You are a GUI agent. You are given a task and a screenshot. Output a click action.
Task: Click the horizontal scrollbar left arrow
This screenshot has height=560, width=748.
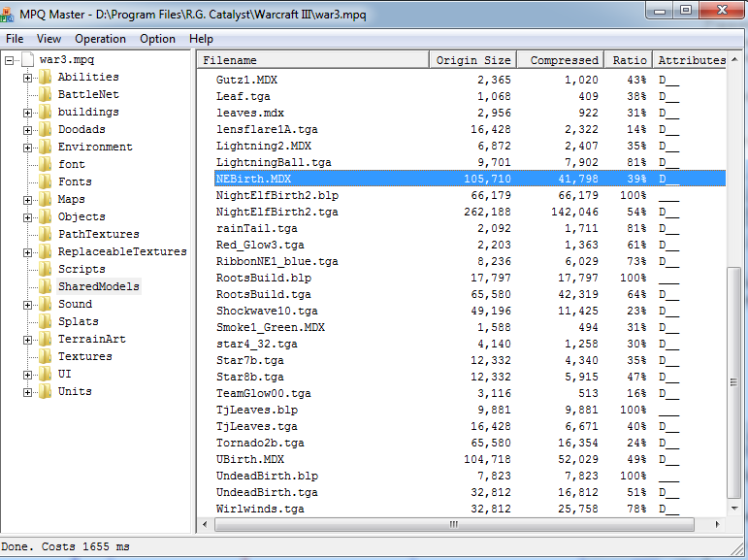click(x=205, y=524)
